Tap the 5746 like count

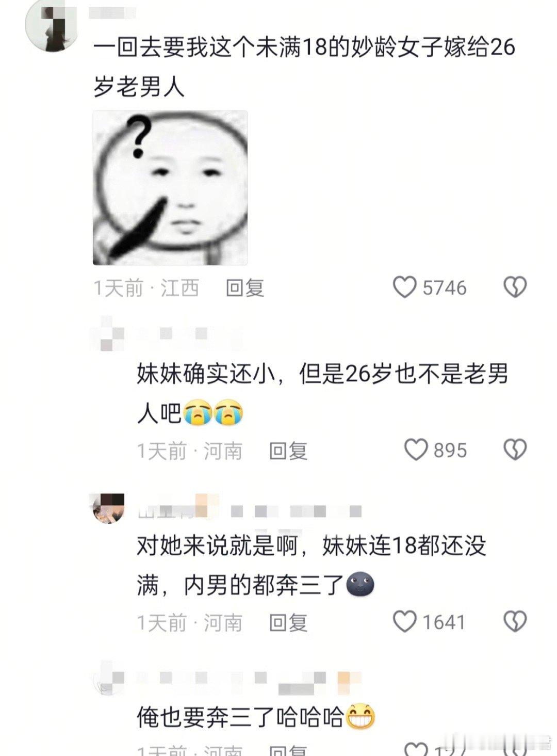[x=445, y=287]
